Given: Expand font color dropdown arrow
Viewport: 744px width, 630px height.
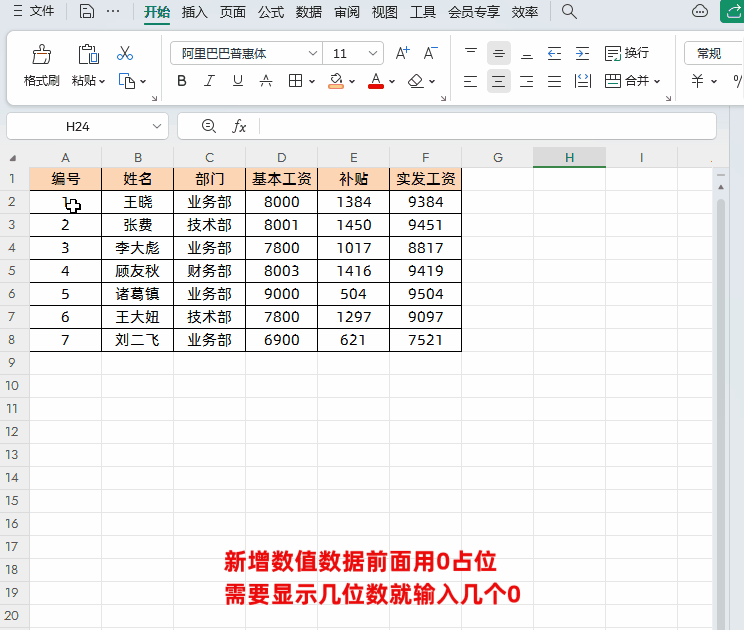Looking at the screenshot, I should (392, 82).
